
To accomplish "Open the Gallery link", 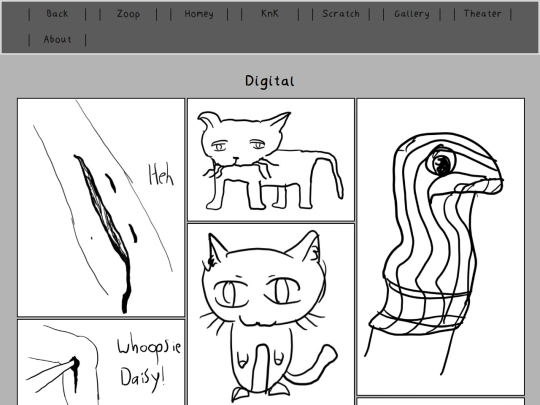I will click(x=412, y=14).
